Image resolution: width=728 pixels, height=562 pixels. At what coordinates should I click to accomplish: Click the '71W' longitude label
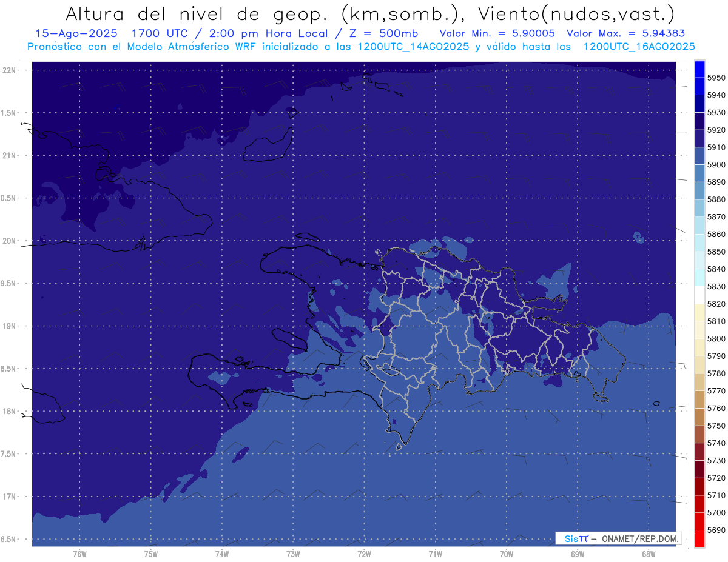435,553
